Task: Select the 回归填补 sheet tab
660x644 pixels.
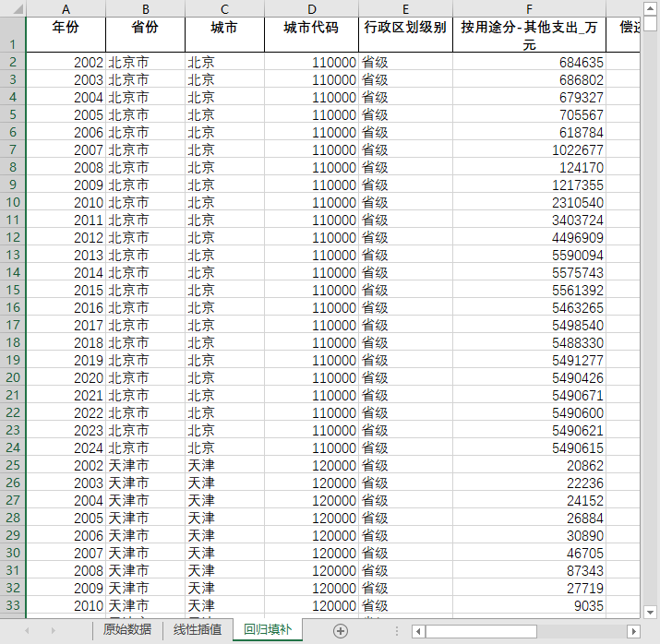Action: (x=268, y=629)
